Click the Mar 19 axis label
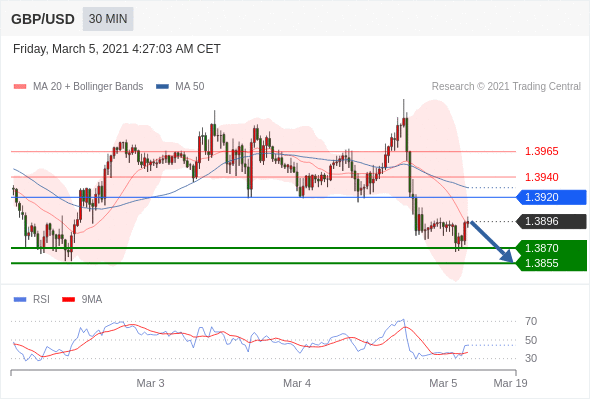This screenshot has height=400, width=590. tap(510, 383)
